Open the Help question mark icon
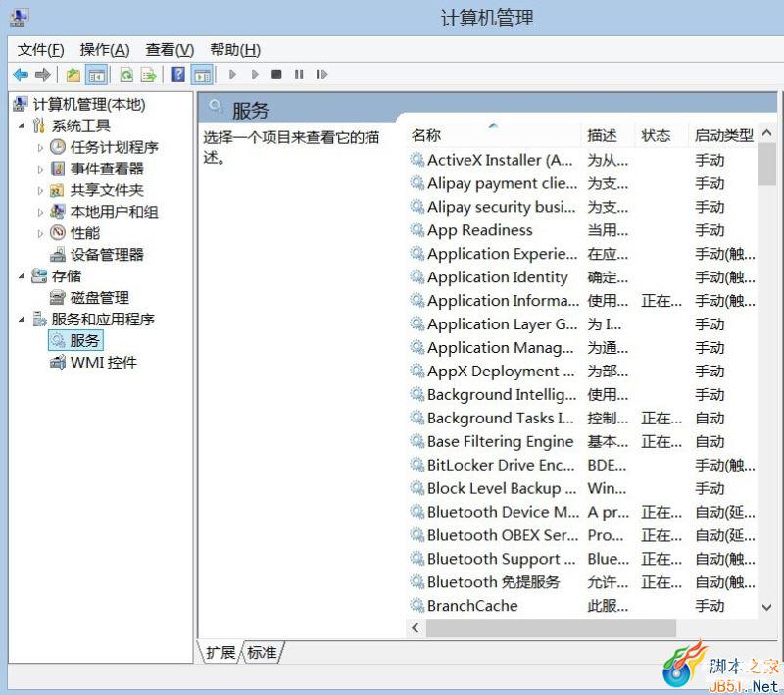 [178, 74]
